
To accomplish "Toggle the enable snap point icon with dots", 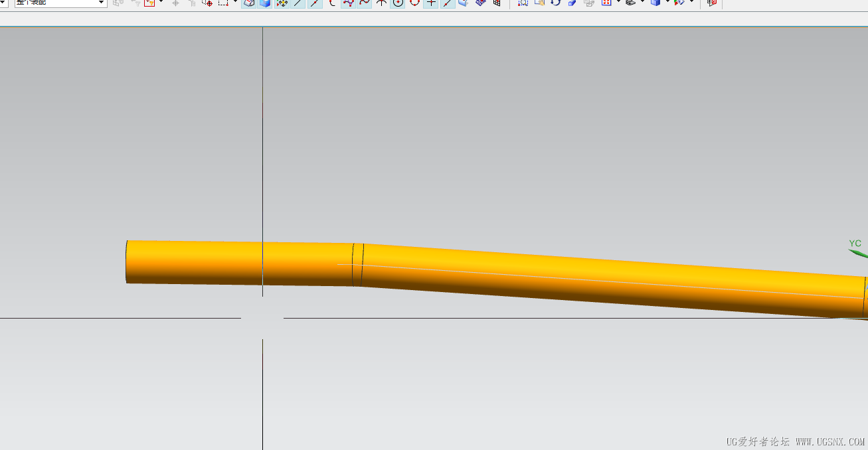I will [282, 3].
